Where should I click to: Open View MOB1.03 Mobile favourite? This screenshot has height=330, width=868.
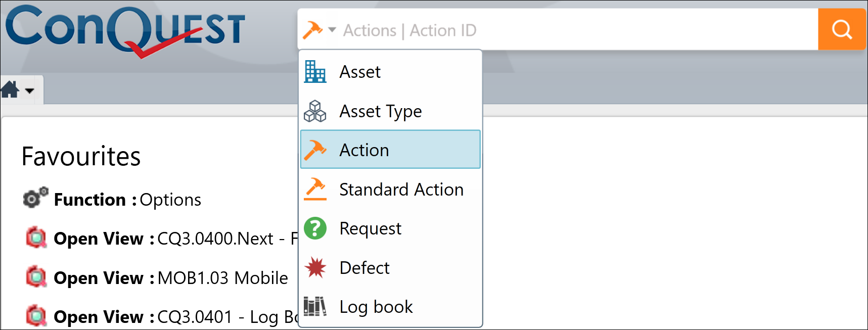click(171, 278)
